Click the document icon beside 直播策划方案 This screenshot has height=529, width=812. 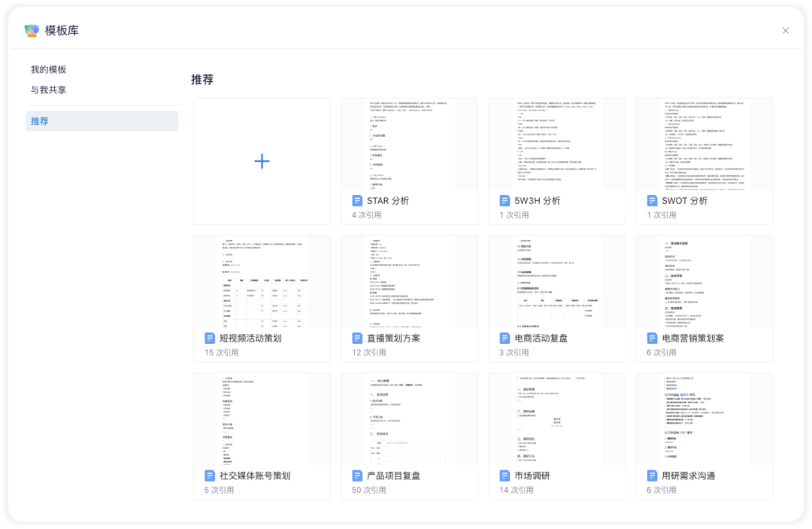coord(357,338)
